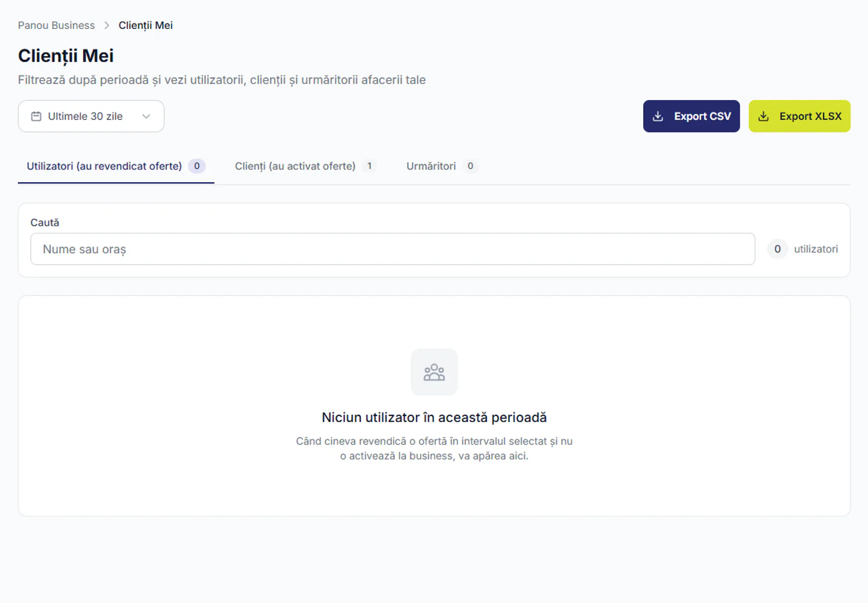Click the 'Niciun utilizator în această perioadă' heading
Viewport: 868px width, 603px height.
tap(434, 417)
